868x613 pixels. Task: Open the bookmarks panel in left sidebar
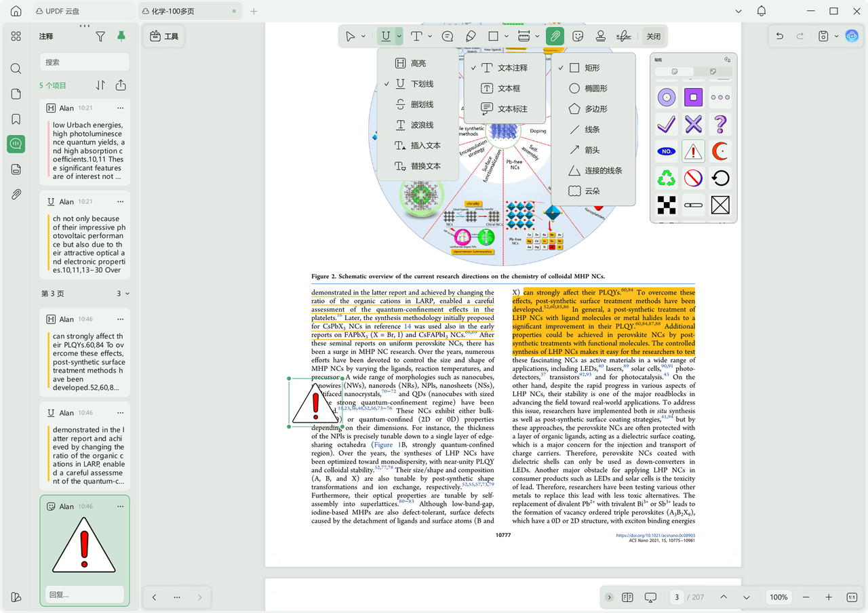pos(16,119)
